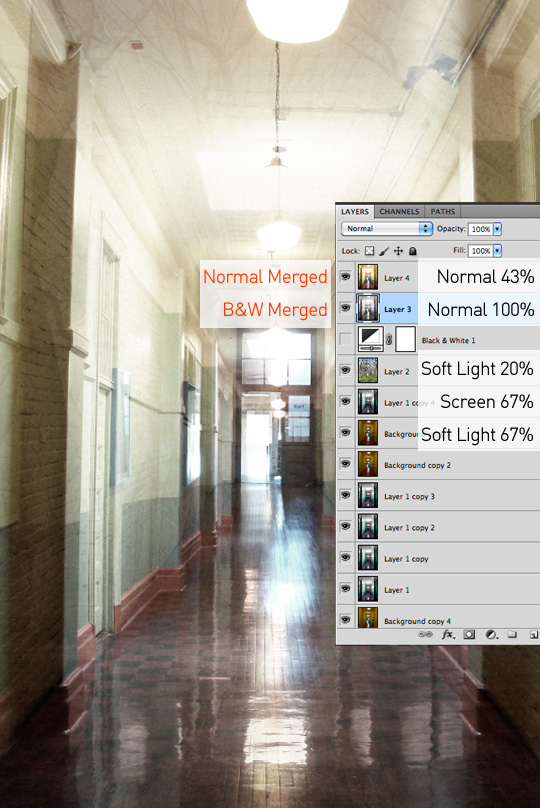
Task: Create a new layer icon
Action: click(x=534, y=634)
